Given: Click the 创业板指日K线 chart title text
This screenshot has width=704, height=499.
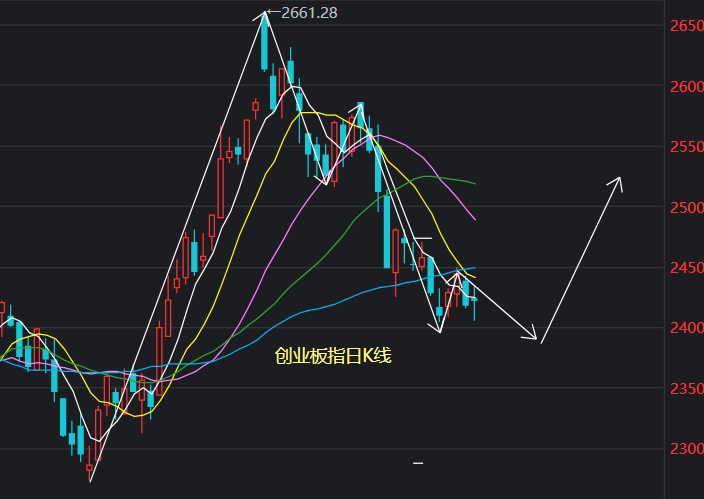Looking at the screenshot, I should 333,356.
